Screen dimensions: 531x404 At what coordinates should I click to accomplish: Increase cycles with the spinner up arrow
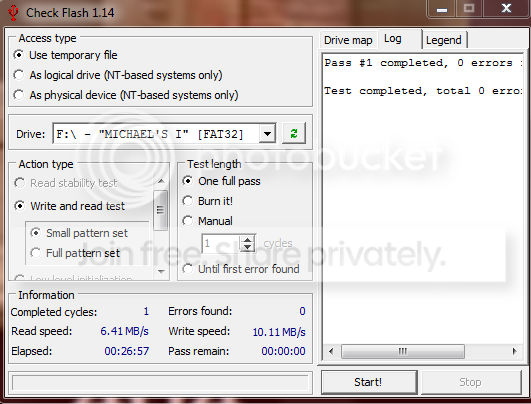pyautogui.click(x=248, y=239)
